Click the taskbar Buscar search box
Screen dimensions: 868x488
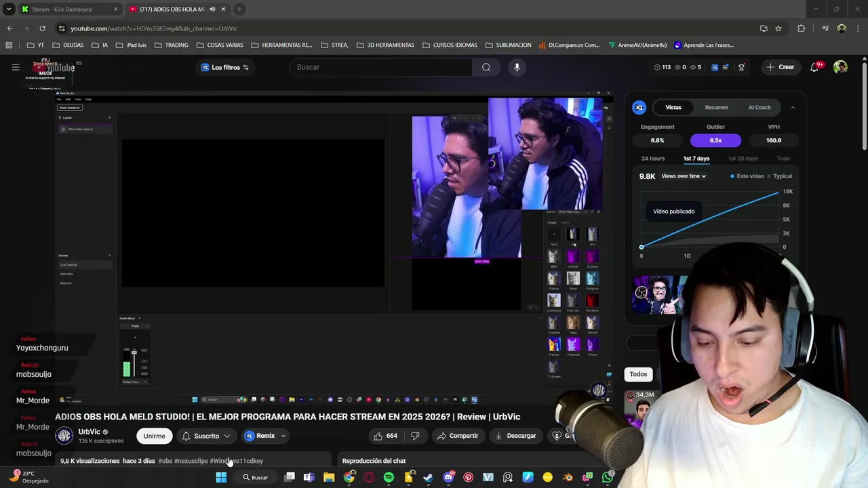click(x=256, y=477)
